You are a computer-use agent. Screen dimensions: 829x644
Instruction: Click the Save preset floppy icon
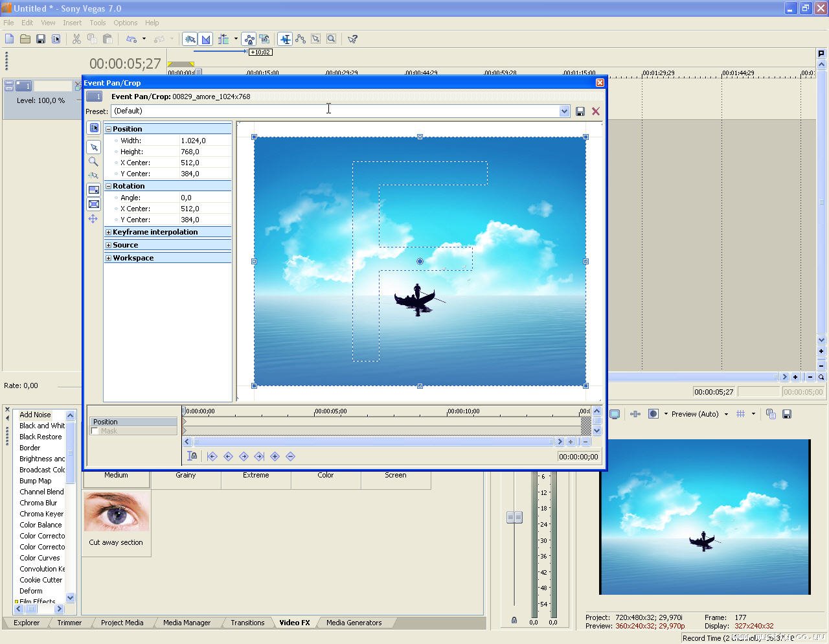coord(580,111)
